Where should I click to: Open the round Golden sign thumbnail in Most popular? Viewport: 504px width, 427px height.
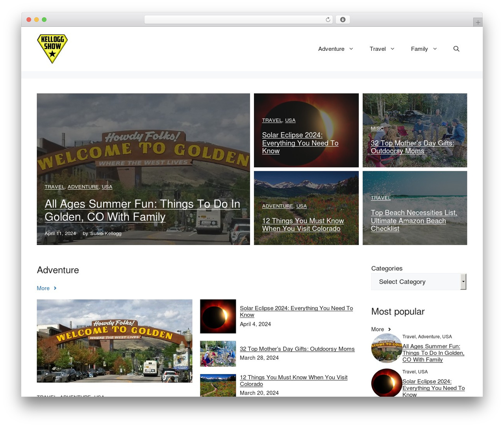[387, 348]
